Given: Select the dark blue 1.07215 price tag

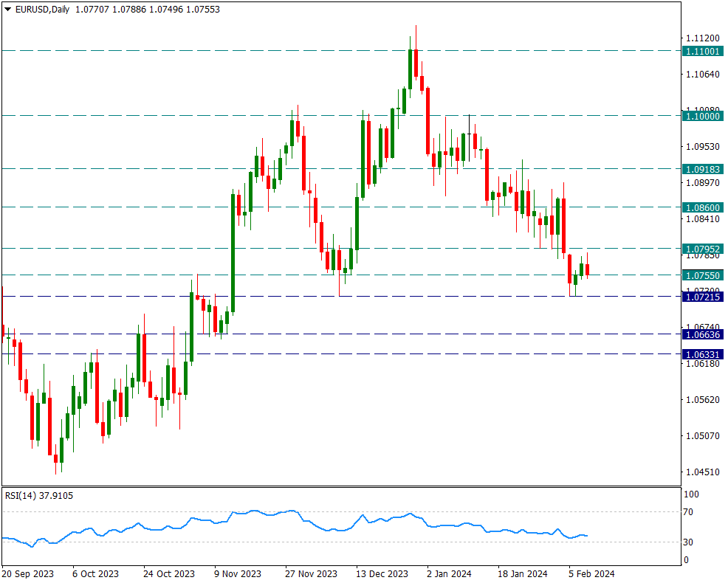Looking at the screenshot, I should pyautogui.click(x=702, y=297).
